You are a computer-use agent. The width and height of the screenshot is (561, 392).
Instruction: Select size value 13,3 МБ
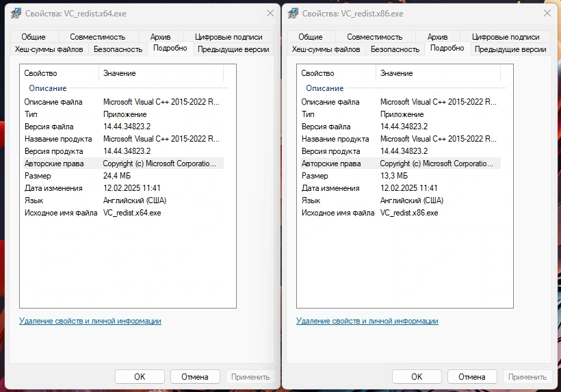point(394,176)
